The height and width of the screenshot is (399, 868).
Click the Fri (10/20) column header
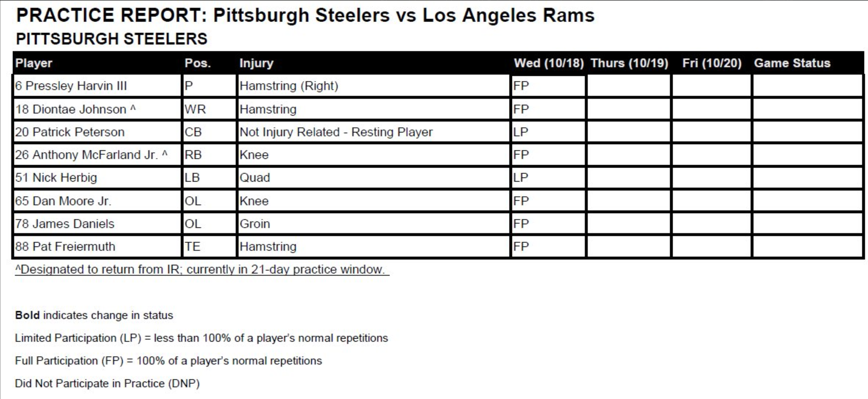pos(712,63)
